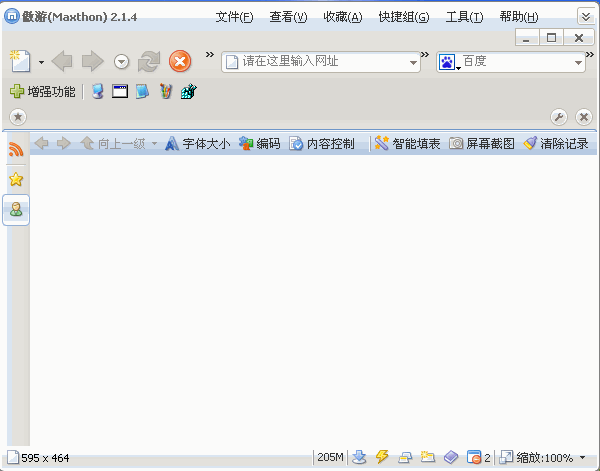600x471 pixels.
Task: Open the 工具(T) menu
Action: pos(464,17)
